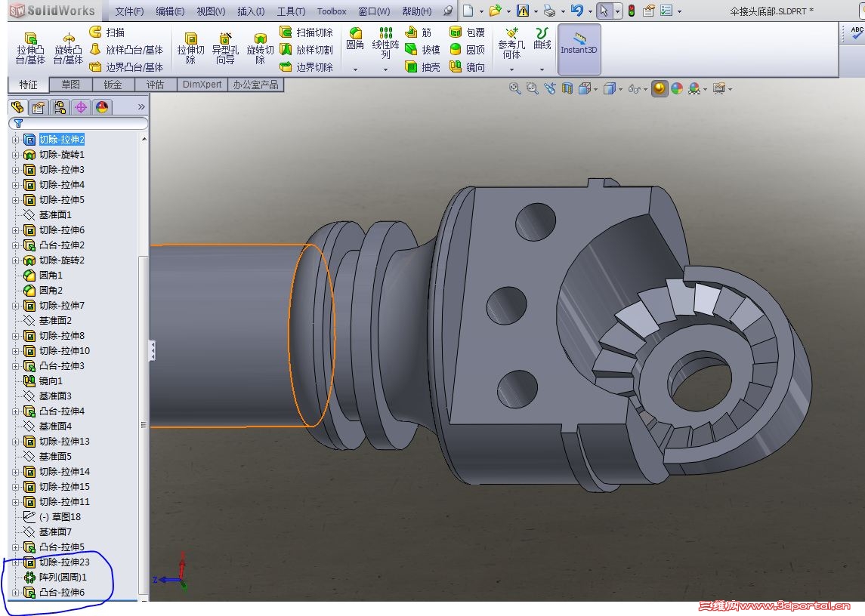Open the ConfigurationManager tab icon
The image size is (865, 616).
[x=60, y=107]
